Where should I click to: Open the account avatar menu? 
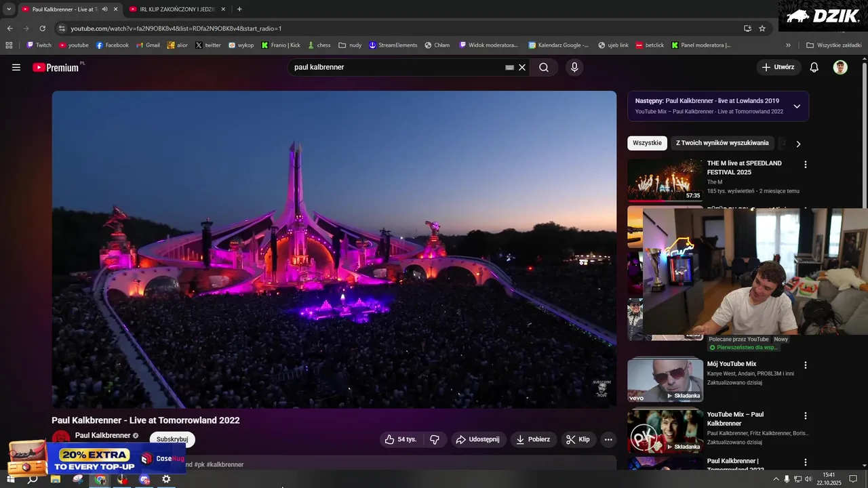pos(840,67)
